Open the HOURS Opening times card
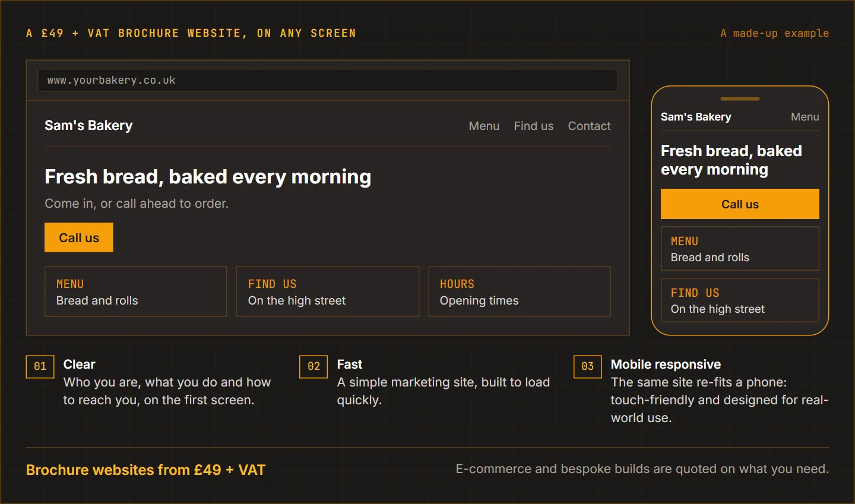This screenshot has width=855, height=504. click(x=520, y=291)
